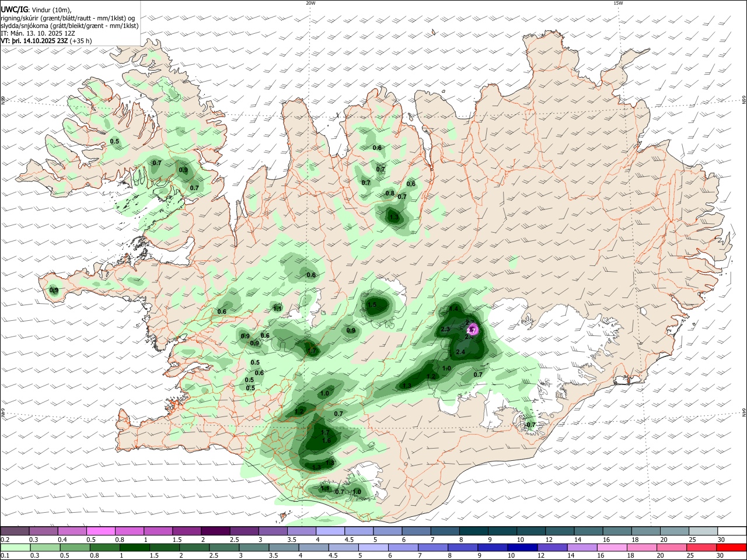Select the light green 0.3 rain legend swatch

(46, 548)
